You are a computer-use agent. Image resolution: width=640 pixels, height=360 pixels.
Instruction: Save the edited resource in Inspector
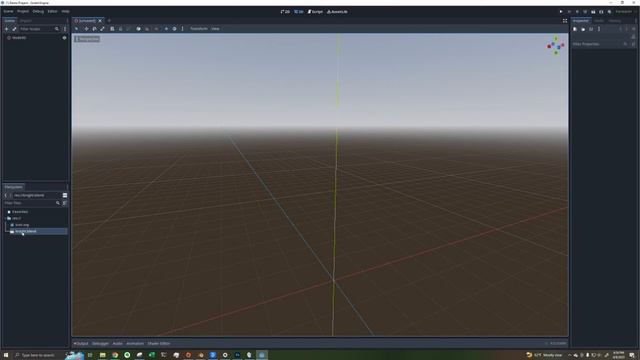pos(591,29)
